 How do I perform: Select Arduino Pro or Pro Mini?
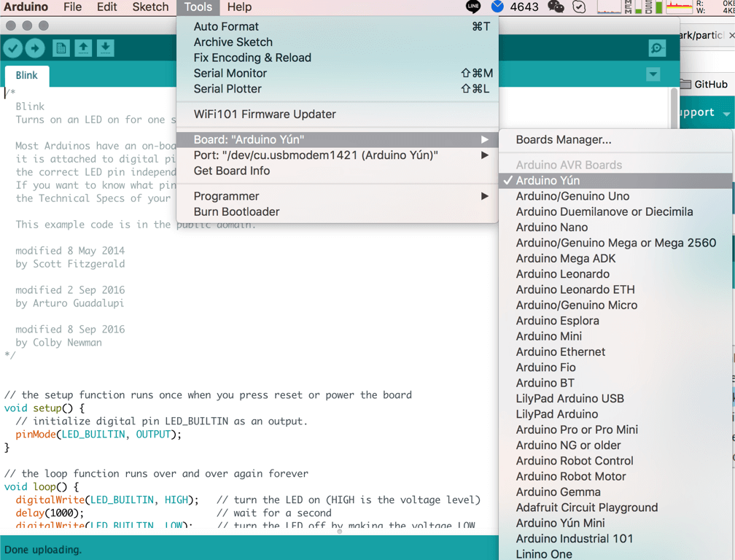click(x=615, y=429)
